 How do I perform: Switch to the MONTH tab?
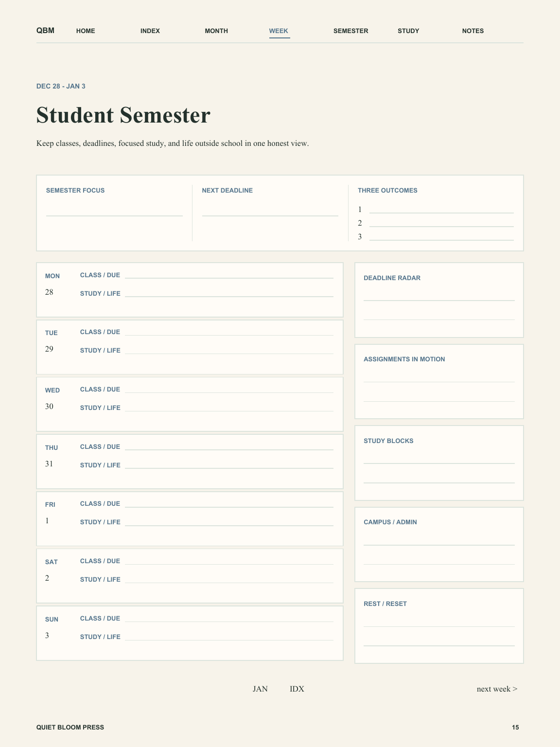216,31
